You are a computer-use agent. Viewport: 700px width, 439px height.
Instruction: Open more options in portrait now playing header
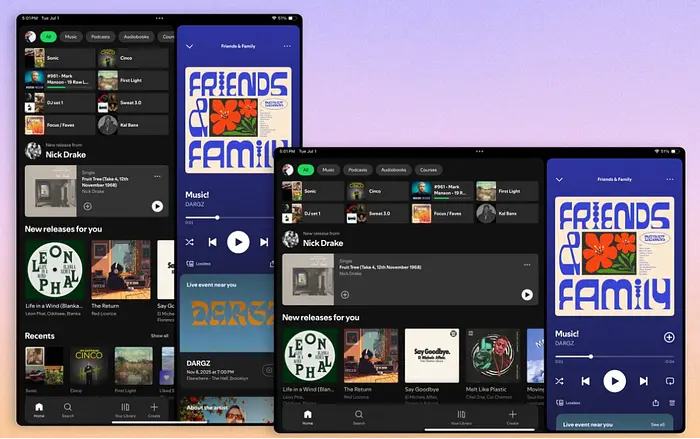pos(287,46)
